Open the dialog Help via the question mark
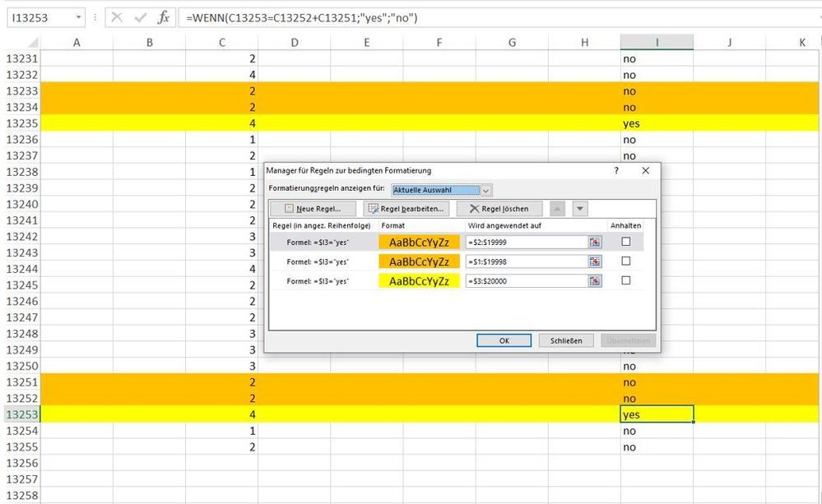 (x=615, y=171)
